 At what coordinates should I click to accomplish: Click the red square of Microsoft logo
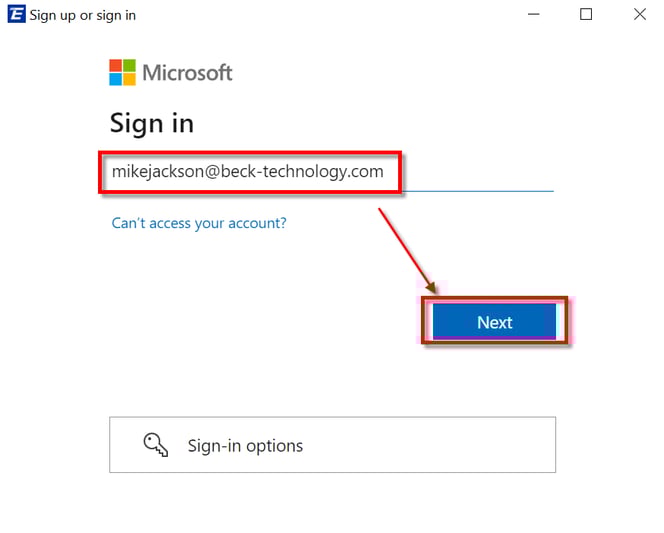pos(115,66)
